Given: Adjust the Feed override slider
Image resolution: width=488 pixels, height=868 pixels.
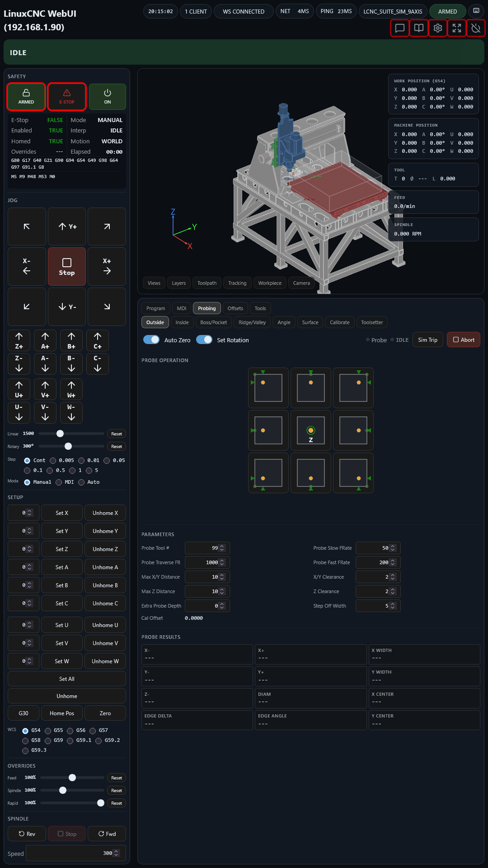Looking at the screenshot, I should (x=72, y=778).
